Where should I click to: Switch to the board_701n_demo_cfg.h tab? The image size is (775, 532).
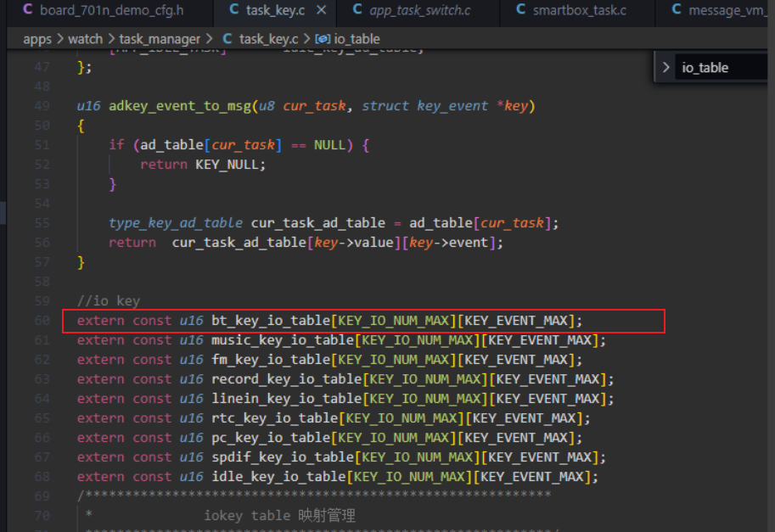pos(110,10)
